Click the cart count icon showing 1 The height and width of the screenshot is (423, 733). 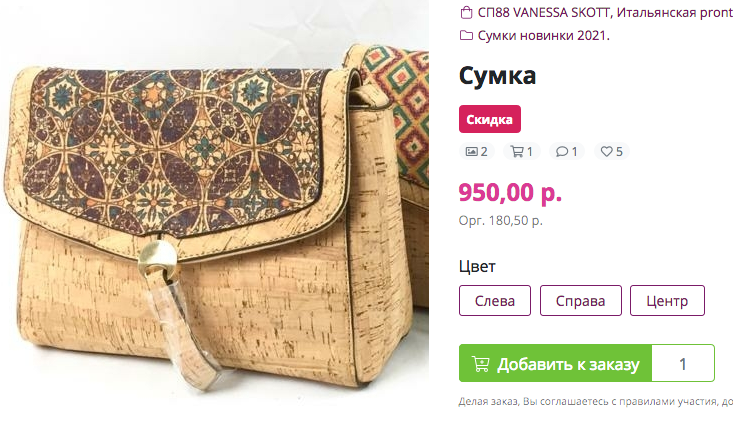[517, 151]
